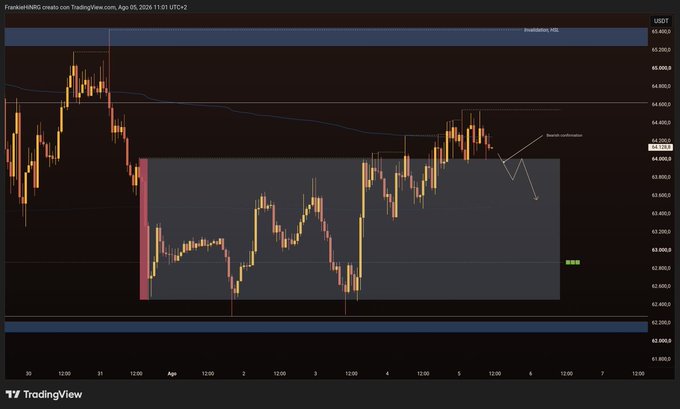The width and height of the screenshot is (680, 409).
Task: Click the 65.000,0 price axis label
Action: click(x=661, y=68)
